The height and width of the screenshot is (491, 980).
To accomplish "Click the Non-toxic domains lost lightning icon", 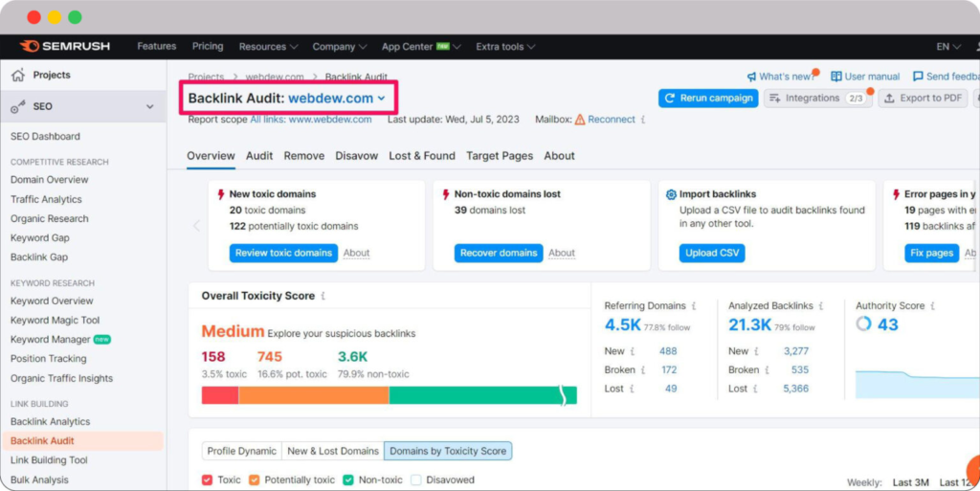I will [446, 194].
